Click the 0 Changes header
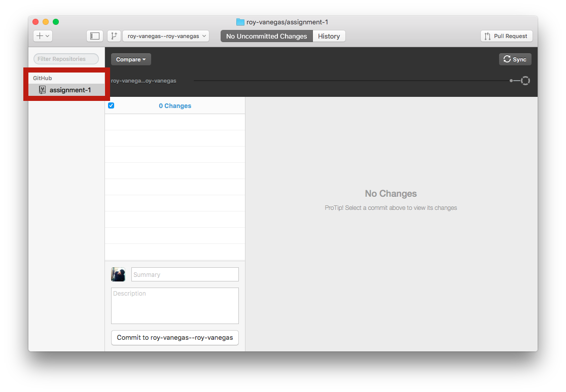The height and width of the screenshot is (392, 566). click(x=175, y=106)
